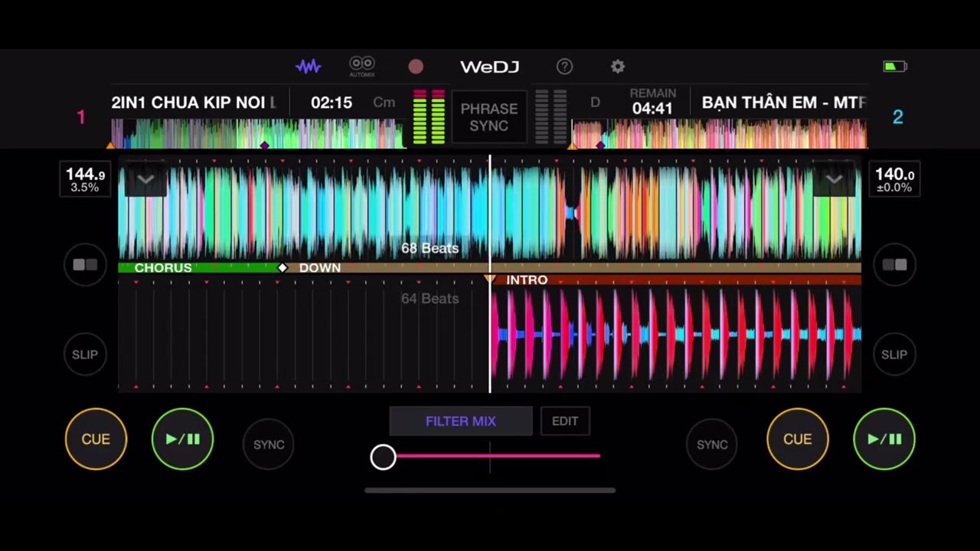Open track title 2IN1 CHUA KIP NOI
The height and width of the screenshot is (551, 980).
[194, 103]
